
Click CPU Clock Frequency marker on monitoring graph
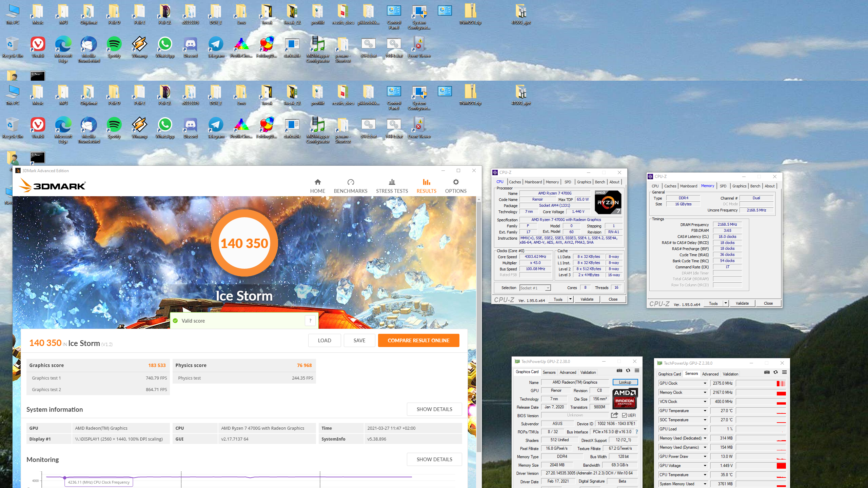coord(65,477)
